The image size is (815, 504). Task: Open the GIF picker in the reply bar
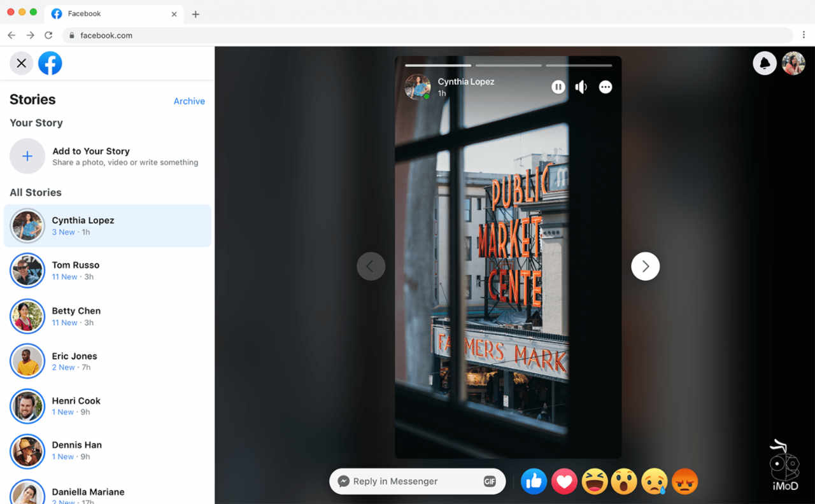tap(490, 482)
